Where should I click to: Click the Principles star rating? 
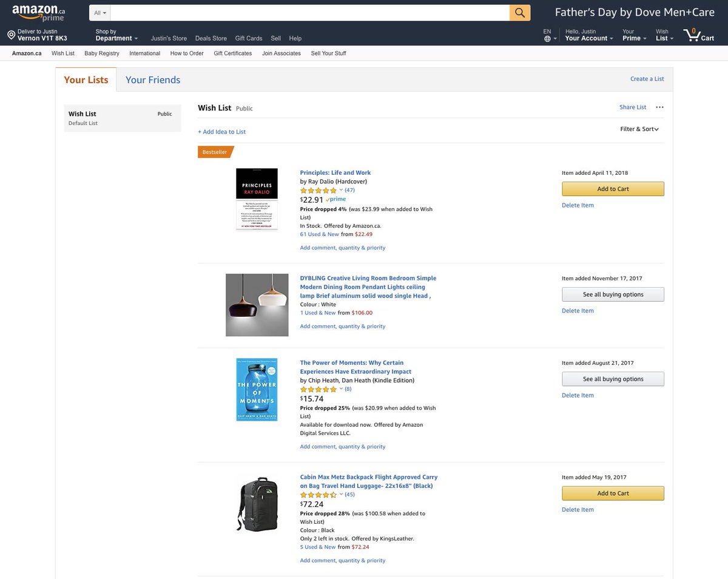[318, 190]
